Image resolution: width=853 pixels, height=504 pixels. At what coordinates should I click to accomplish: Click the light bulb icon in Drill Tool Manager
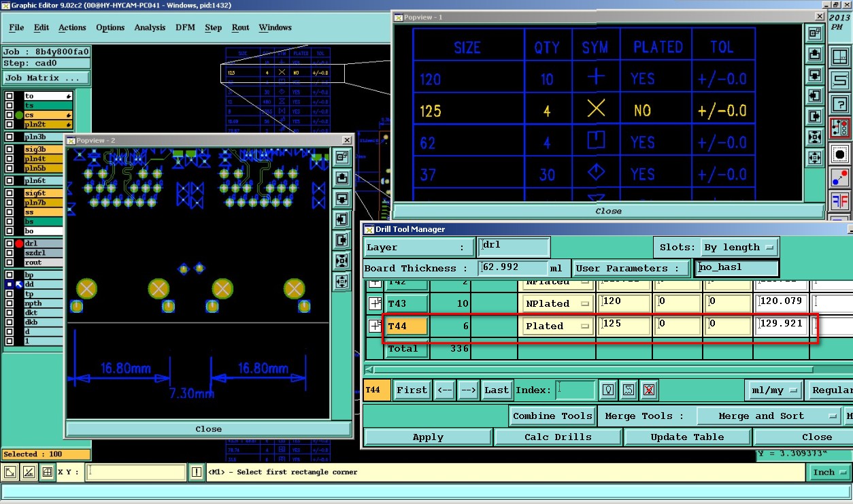(608, 390)
